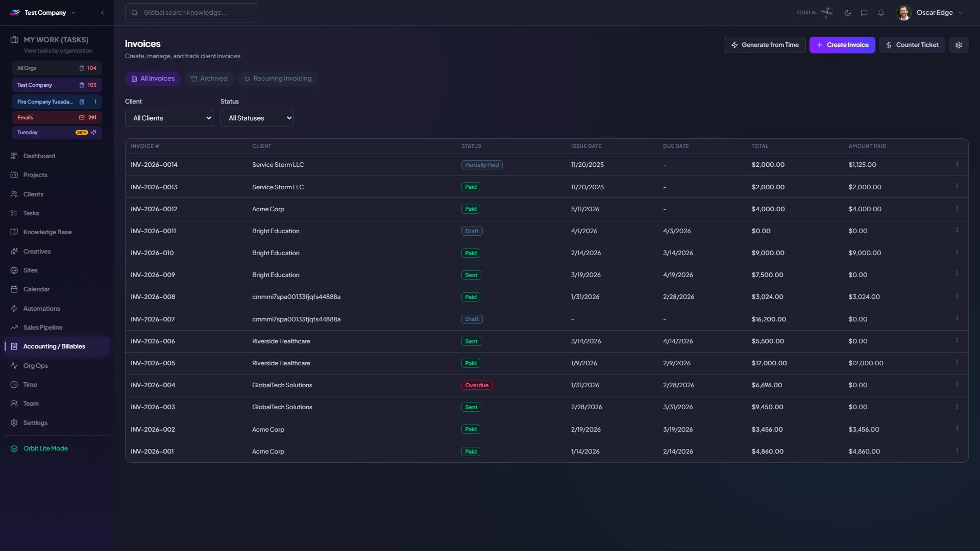Click the global search knowledge field
This screenshot has height=551, width=980.
coord(191,13)
